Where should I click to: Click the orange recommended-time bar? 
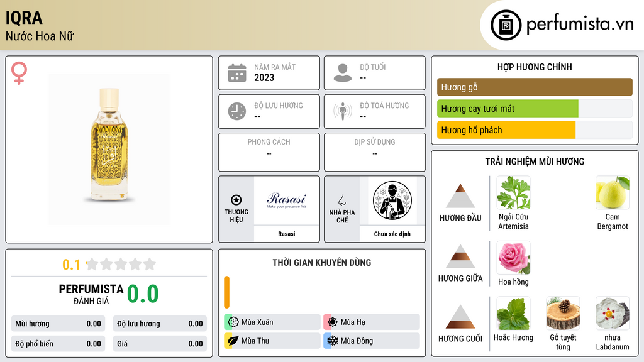coord(226,292)
